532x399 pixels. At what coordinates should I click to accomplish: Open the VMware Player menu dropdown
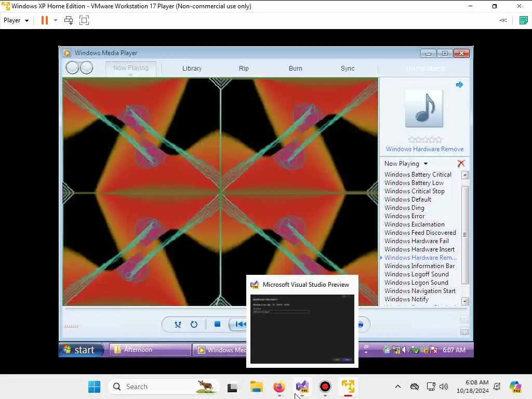click(x=16, y=20)
